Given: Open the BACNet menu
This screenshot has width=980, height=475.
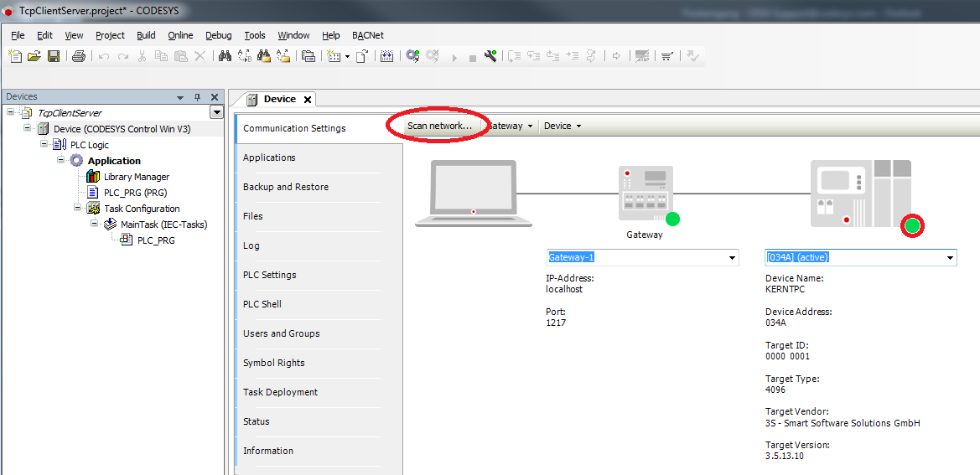Looking at the screenshot, I should click(367, 35).
